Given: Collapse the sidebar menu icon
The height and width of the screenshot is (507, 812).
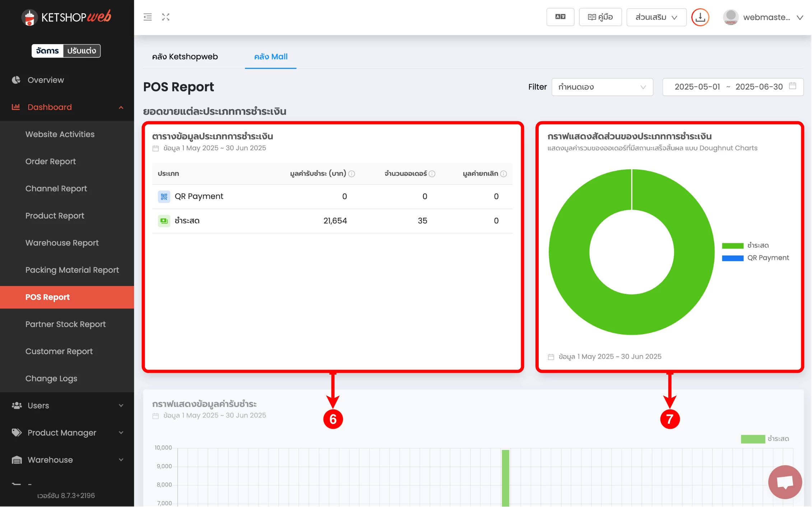Looking at the screenshot, I should coord(148,17).
